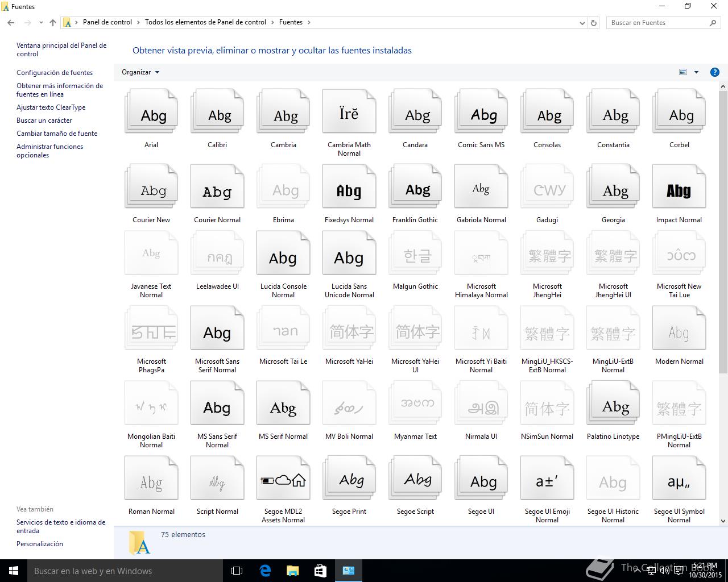The height and width of the screenshot is (582, 728).
Task: Go back to previous location
Action: tap(11, 23)
